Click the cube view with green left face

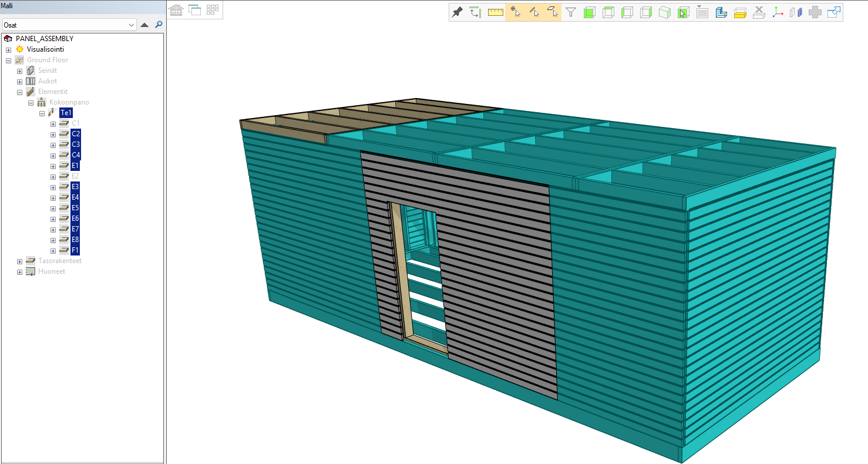tap(627, 12)
